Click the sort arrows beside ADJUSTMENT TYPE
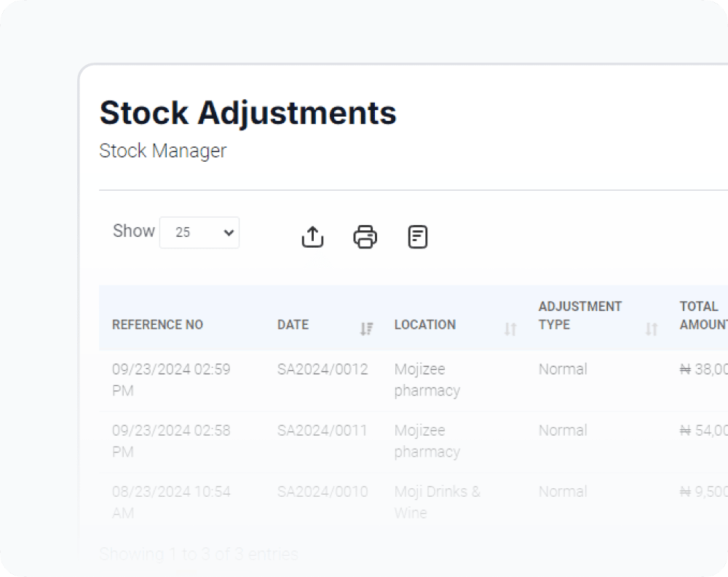 (652, 329)
